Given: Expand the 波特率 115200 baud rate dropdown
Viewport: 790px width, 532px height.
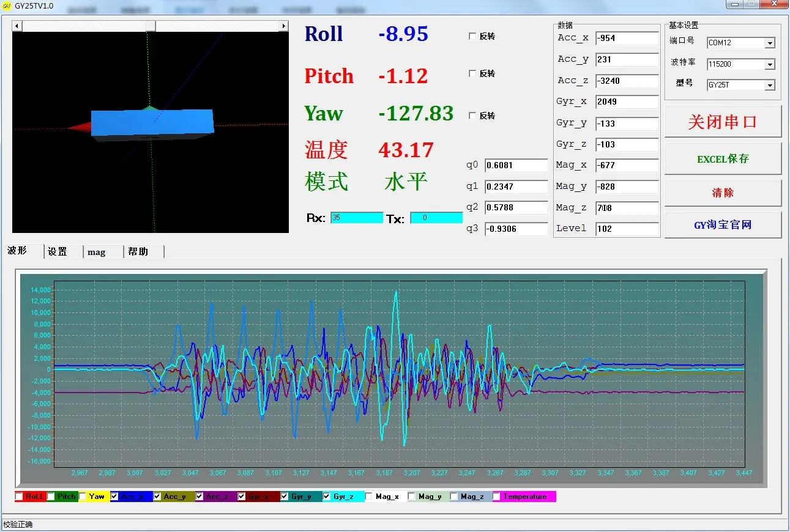Looking at the screenshot, I should tap(770, 64).
